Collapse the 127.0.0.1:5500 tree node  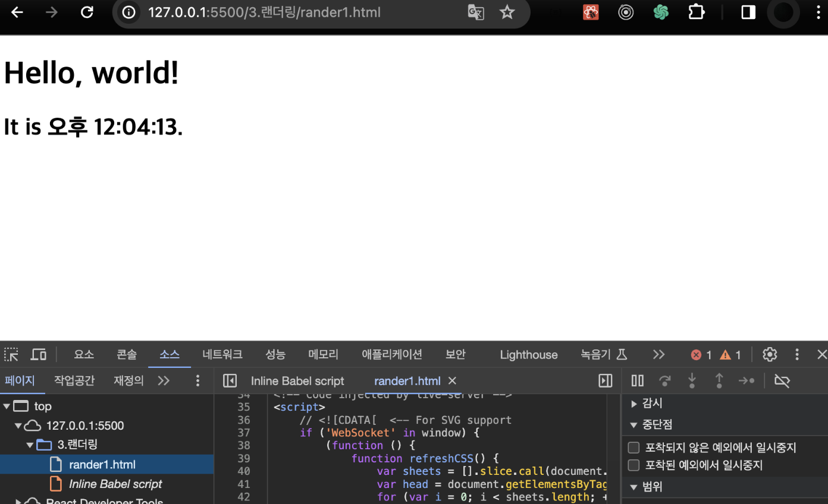(18, 426)
